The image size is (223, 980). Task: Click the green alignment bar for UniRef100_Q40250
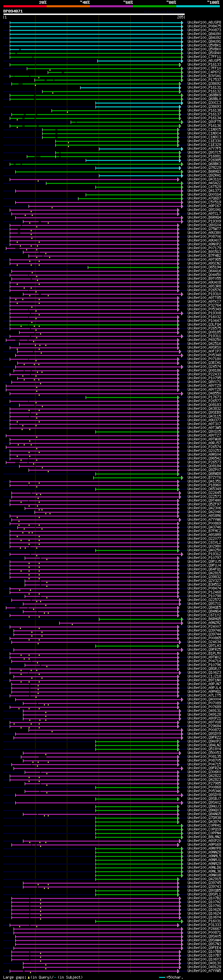(137, 550)
